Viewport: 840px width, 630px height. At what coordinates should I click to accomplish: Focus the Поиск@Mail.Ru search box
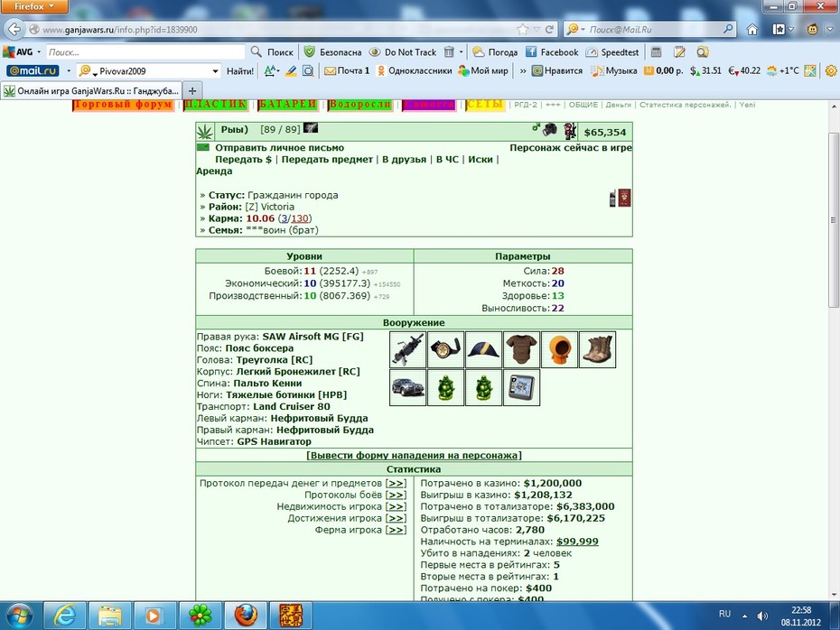click(650, 30)
